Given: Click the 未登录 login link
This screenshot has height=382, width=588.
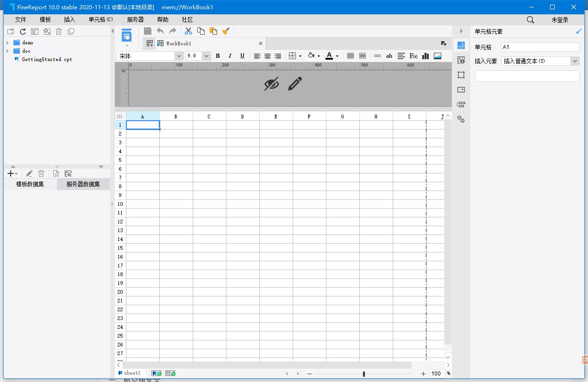Looking at the screenshot, I should (x=560, y=20).
